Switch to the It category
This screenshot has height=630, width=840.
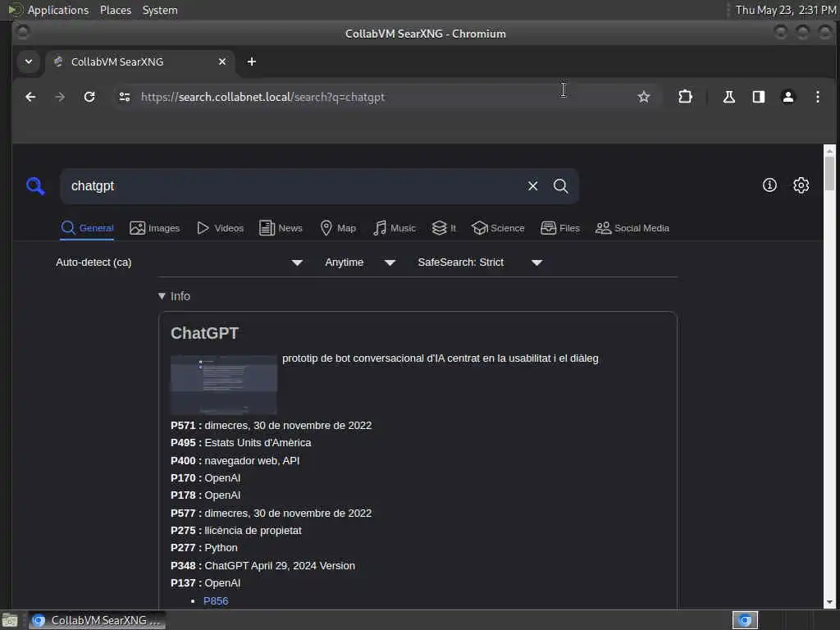point(444,228)
